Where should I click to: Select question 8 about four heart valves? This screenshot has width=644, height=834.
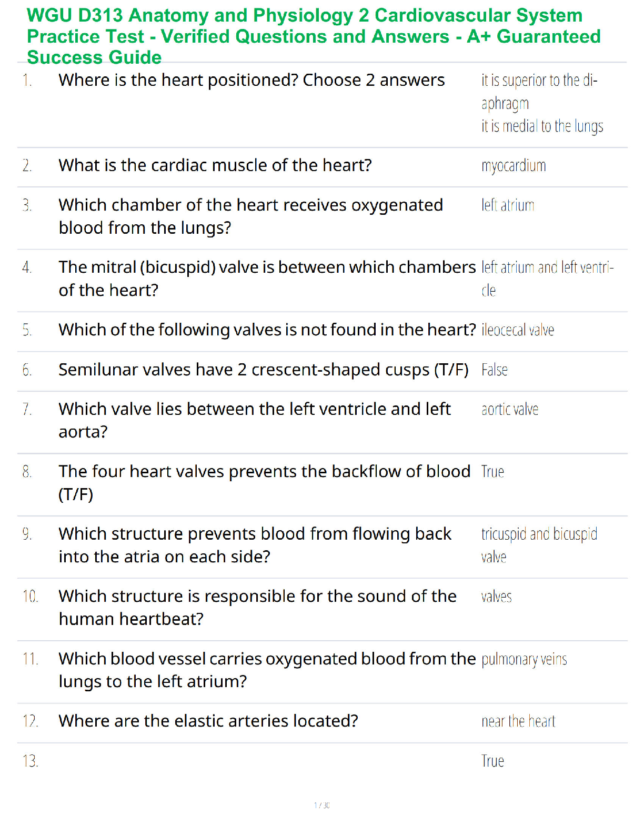coord(264,483)
